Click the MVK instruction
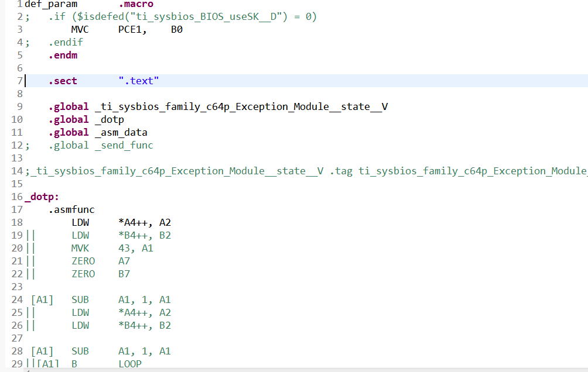This screenshot has height=372, width=588. point(80,248)
